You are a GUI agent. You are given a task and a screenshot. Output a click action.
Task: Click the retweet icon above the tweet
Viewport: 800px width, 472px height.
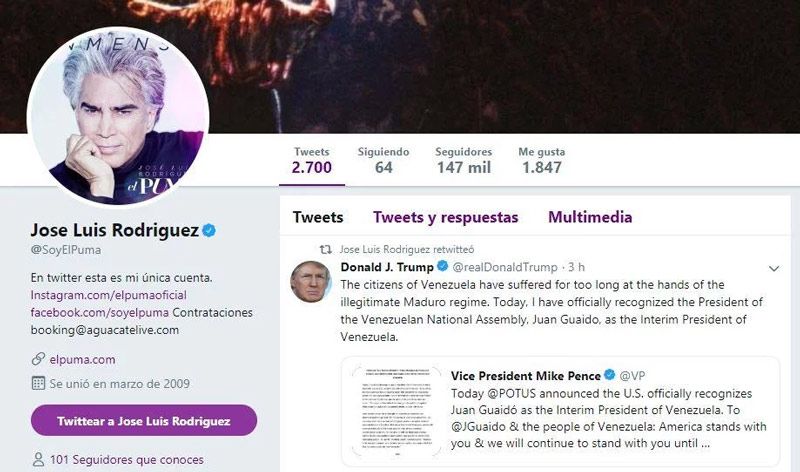pyautogui.click(x=324, y=248)
